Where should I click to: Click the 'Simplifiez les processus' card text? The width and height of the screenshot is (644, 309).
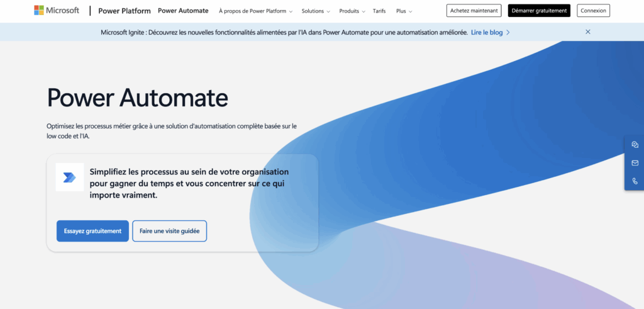click(x=189, y=183)
